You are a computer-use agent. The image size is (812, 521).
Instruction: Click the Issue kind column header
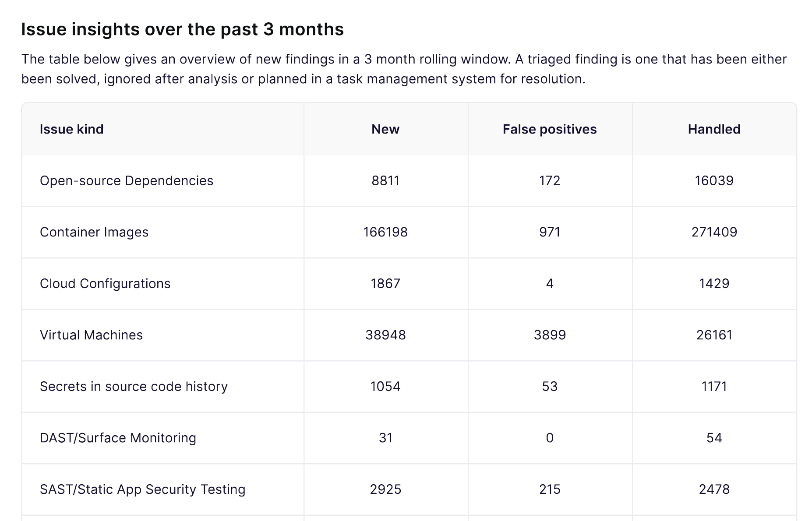click(71, 129)
